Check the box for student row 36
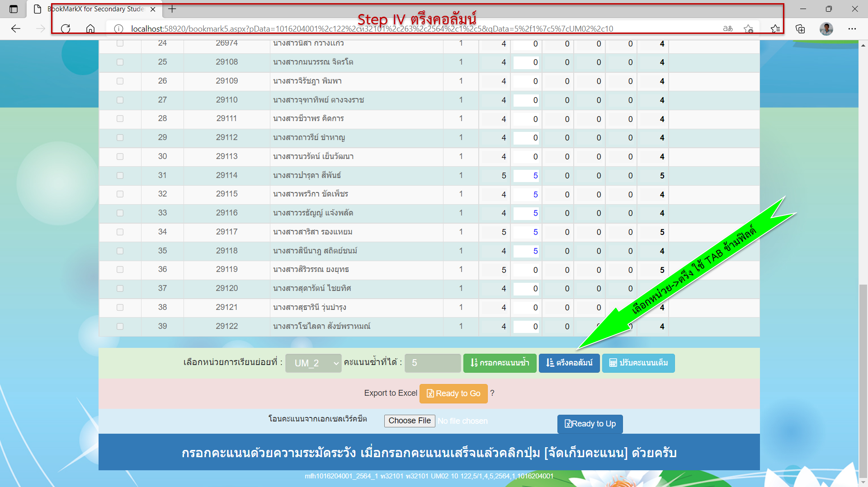This screenshot has height=487, width=868. pyautogui.click(x=120, y=270)
